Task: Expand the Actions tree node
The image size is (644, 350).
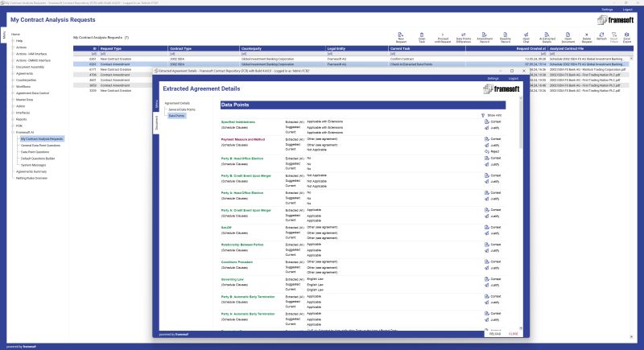Action: [x=13, y=47]
